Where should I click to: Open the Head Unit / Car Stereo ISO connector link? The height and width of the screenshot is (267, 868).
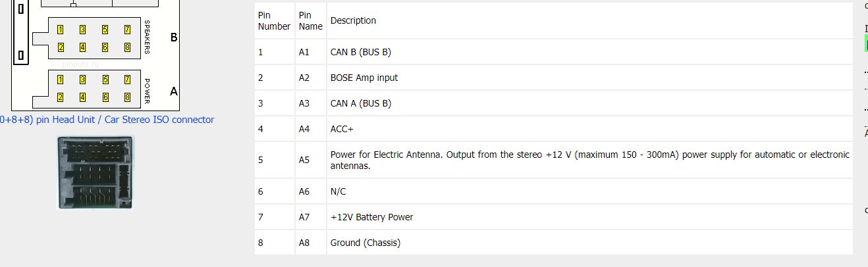click(107, 120)
